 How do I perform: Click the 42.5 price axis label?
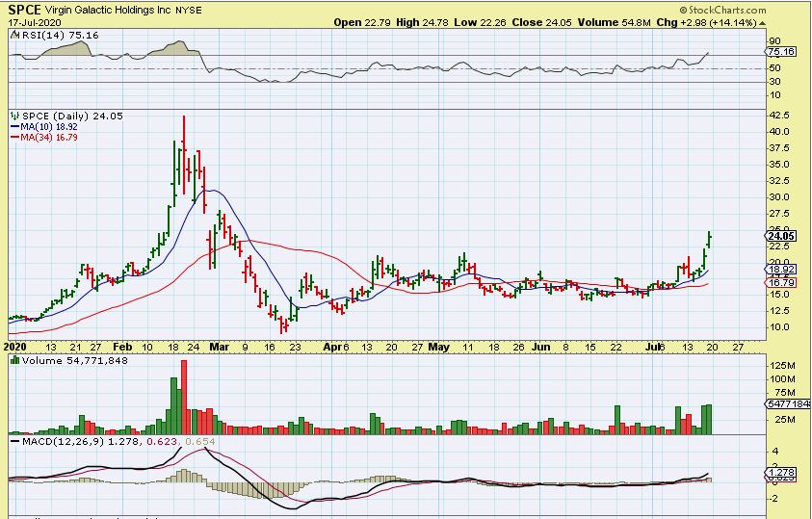click(779, 115)
